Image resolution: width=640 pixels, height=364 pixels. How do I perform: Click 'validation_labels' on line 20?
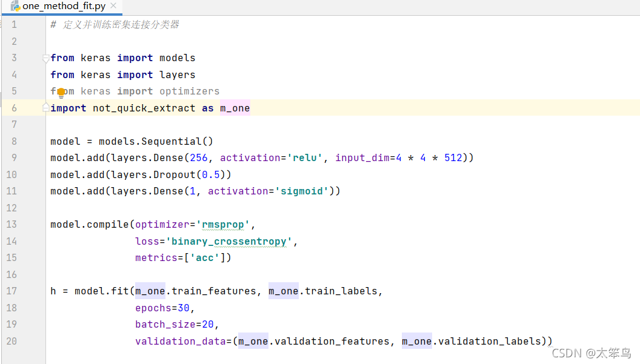coord(489,342)
